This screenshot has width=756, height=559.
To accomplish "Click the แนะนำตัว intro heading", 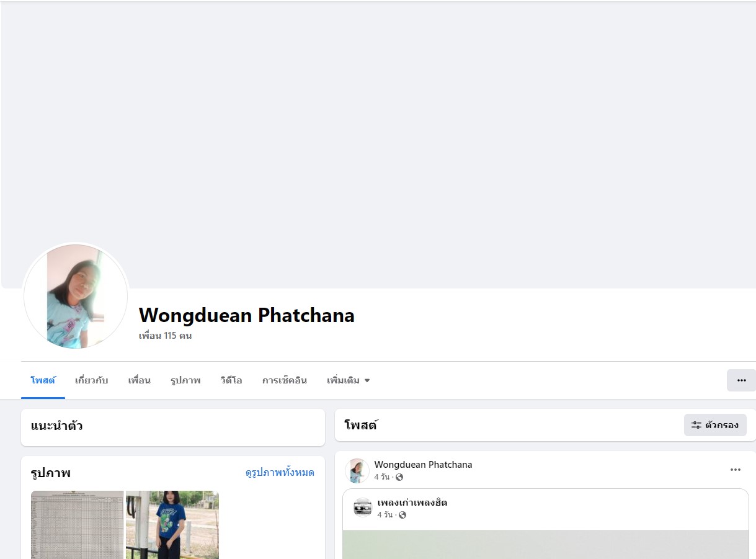I will [57, 426].
